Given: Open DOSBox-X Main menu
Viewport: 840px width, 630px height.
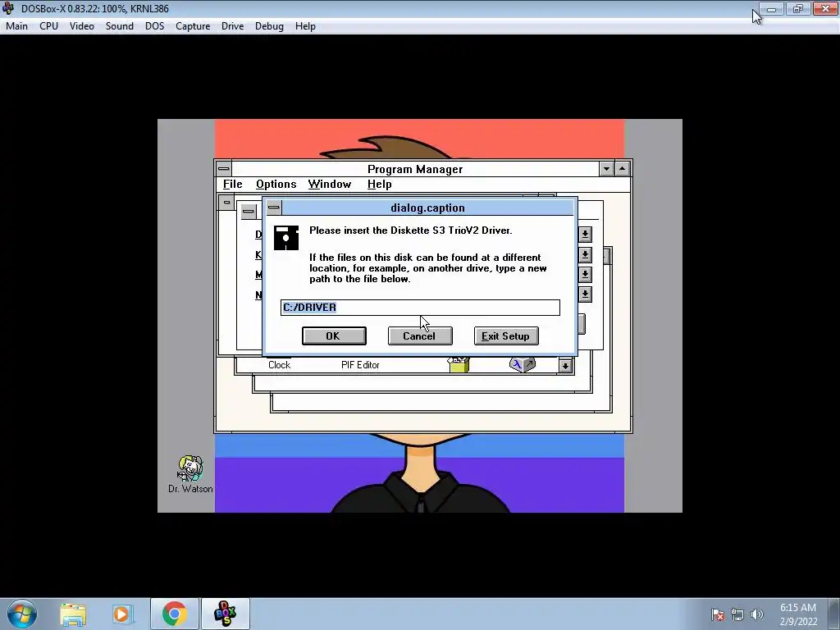Looking at the screenshot, I should (16, 26).
